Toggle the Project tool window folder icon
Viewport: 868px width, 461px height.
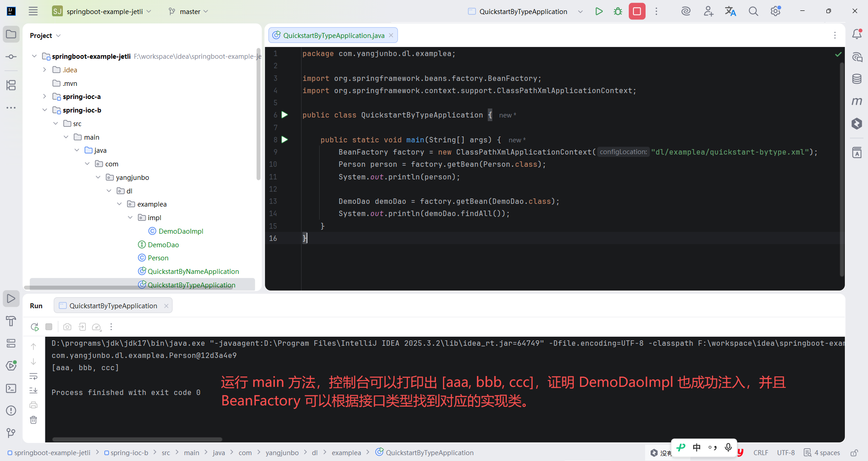point(11,34)
